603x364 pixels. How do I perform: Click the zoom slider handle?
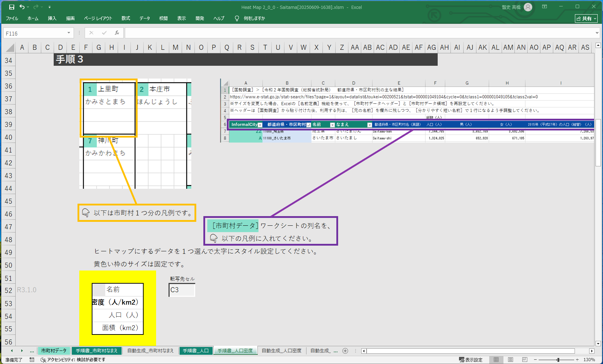[558, 360]
